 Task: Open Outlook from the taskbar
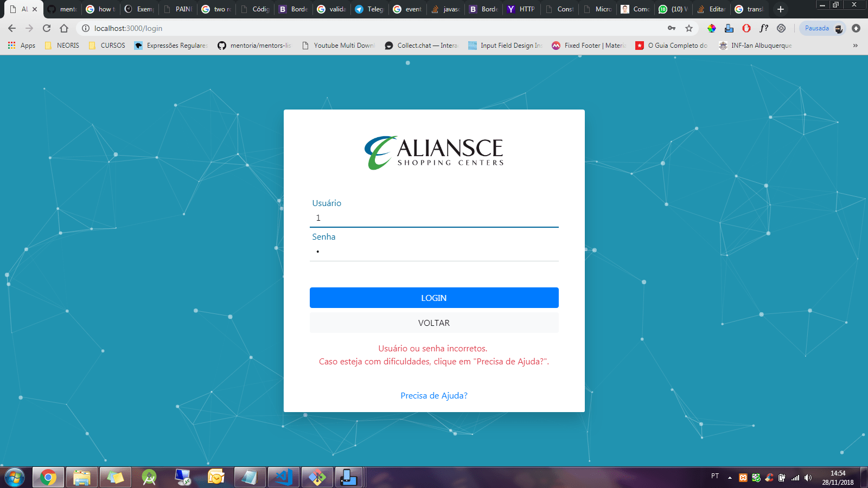[216, 477]
